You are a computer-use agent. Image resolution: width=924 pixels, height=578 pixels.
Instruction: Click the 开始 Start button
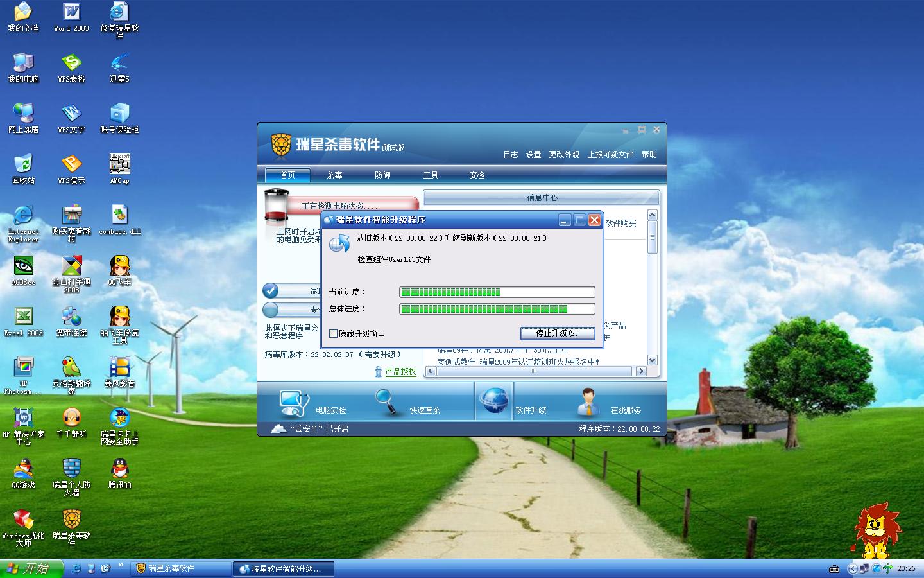click(32, 568)
